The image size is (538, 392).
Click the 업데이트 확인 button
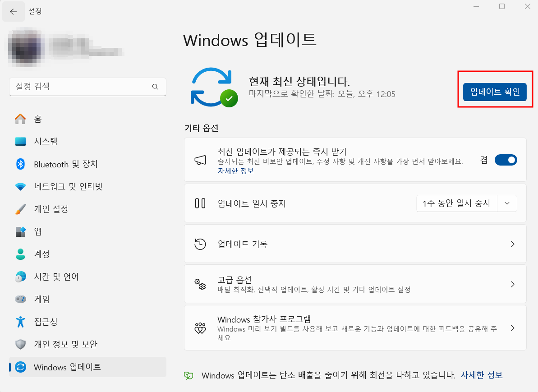coord(495,92)
